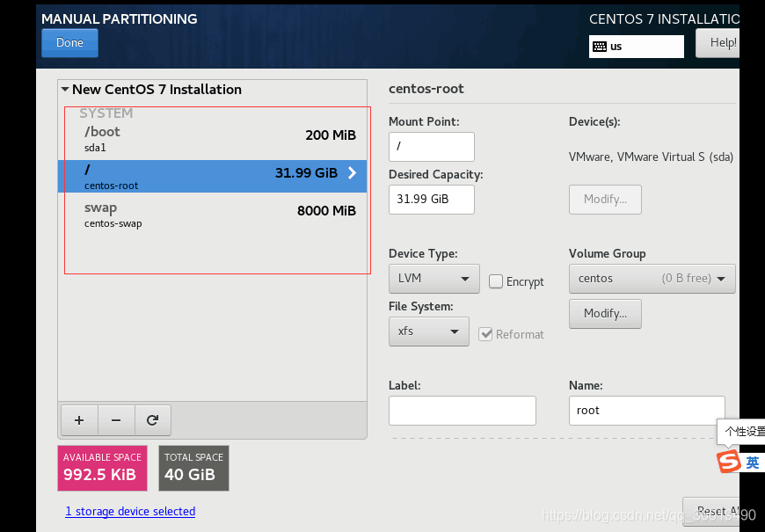Click the Name input field containing root
The width and height of the screenshot is (765, 532).
(x=646, y=411)
